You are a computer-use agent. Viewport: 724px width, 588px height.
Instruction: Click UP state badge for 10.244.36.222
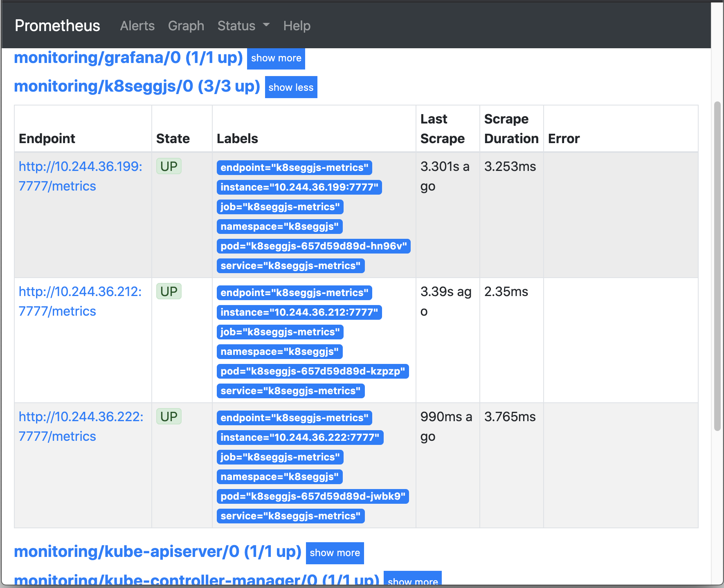point(169,417)
